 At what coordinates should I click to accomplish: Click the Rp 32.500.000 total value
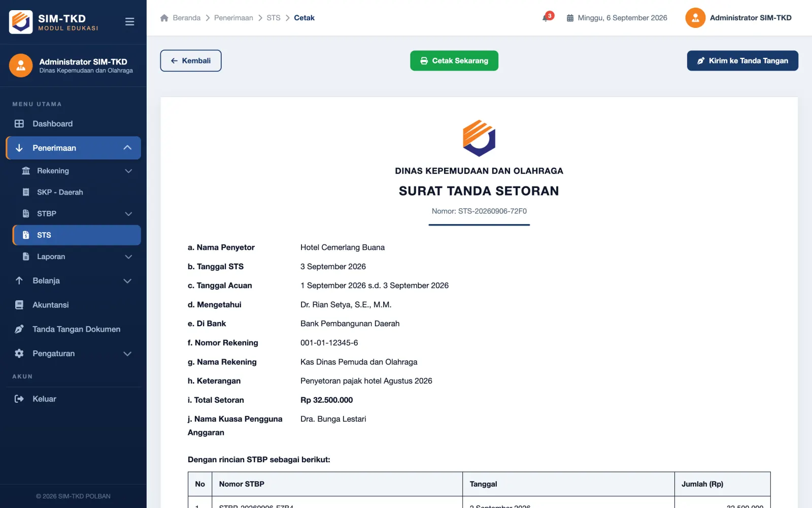(x=326, y=400)
